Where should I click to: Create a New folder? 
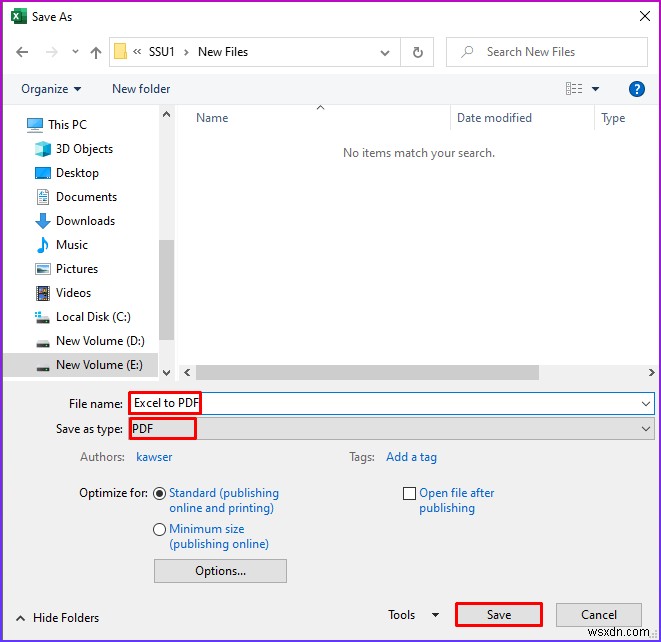tap(141, 89)
